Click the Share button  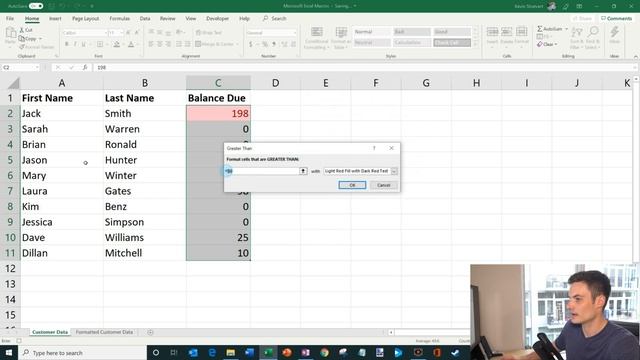[582, 18]
